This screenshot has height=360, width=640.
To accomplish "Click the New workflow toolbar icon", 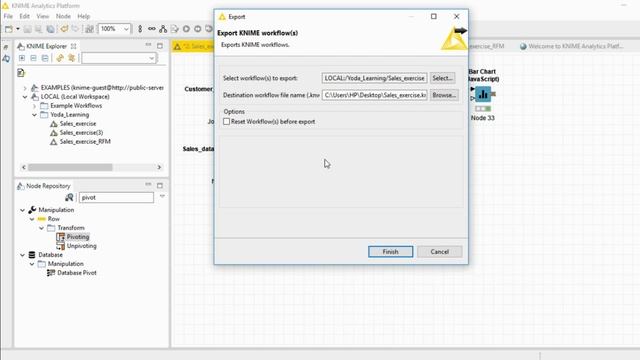I will 9,29.
